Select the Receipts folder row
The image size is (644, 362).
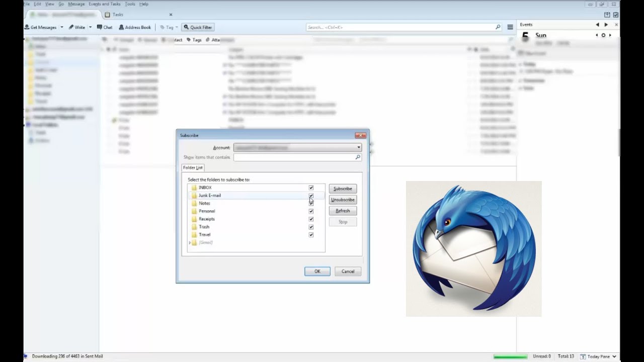pyautogui.click(x=256, y=219)
